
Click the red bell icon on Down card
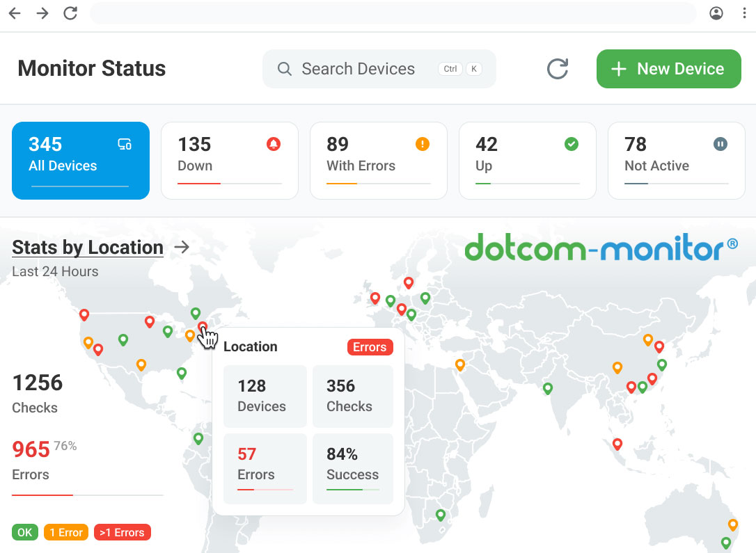[x=274, y=144]
